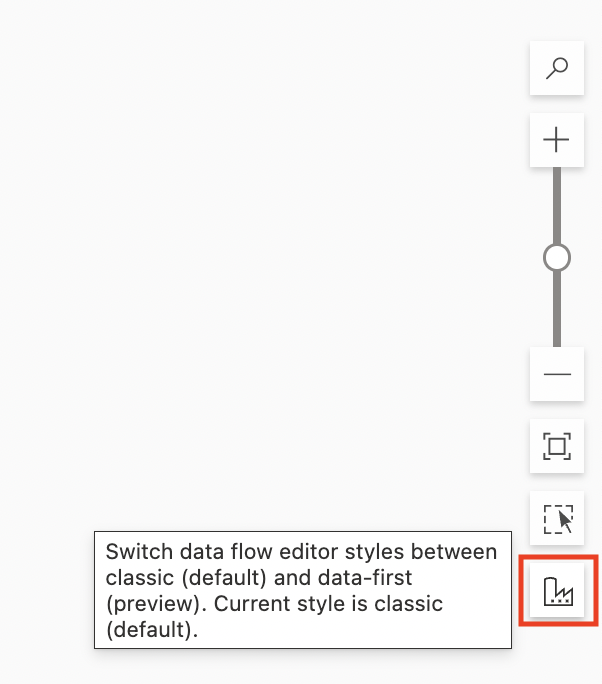This screenshot has width=602, height=684.
Task: Reset the view using zoom-to-fit icon
Action: coord(557,446)
